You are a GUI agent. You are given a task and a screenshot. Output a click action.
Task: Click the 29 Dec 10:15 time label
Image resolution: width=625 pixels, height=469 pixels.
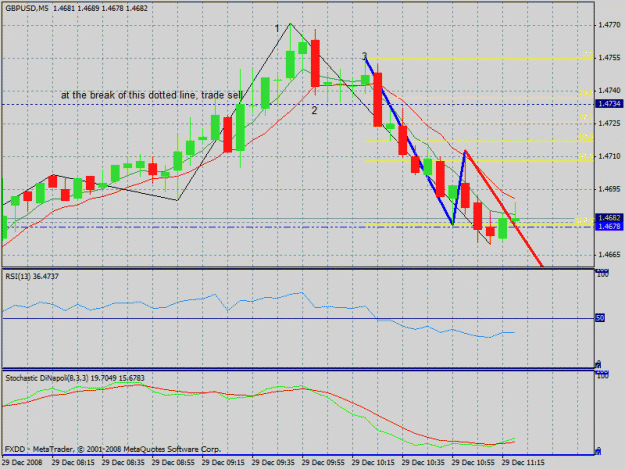click(373, 463)
